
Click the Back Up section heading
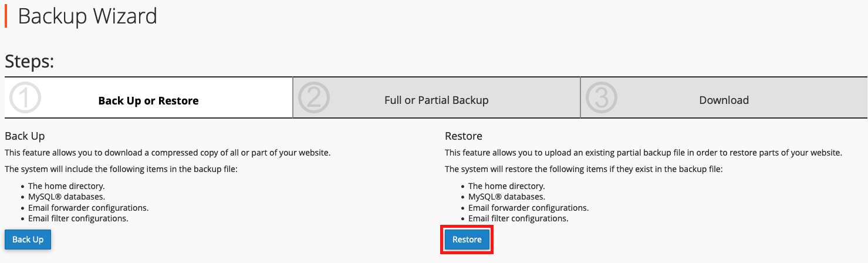[25, 136]
